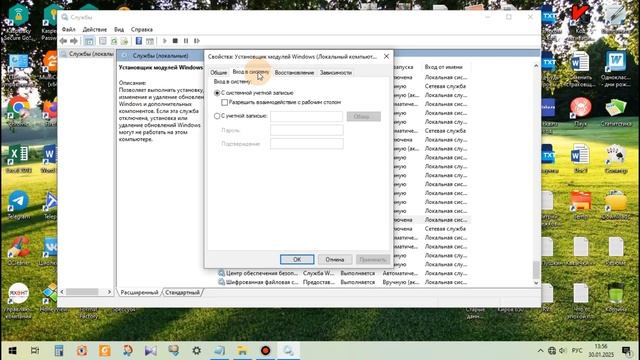This screenshot has height=360, width=640.
Task: Switch to the Стандартный view tab
Action: (182, 292)
